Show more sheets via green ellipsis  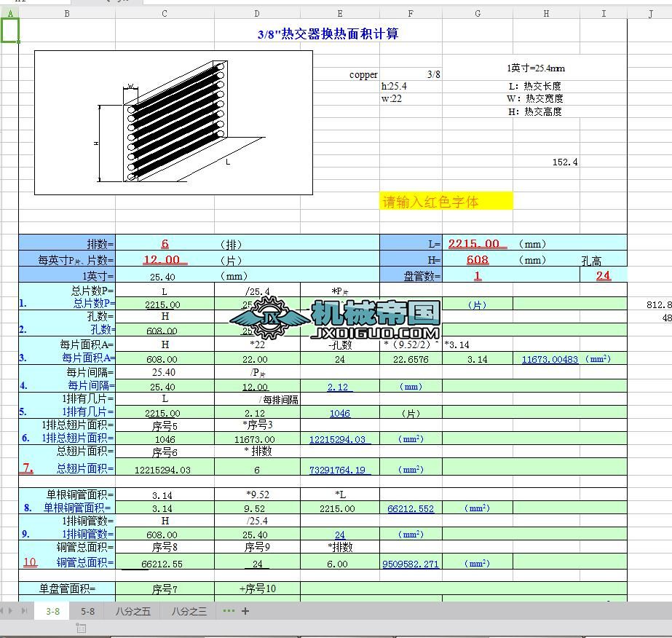click(229, 610)
